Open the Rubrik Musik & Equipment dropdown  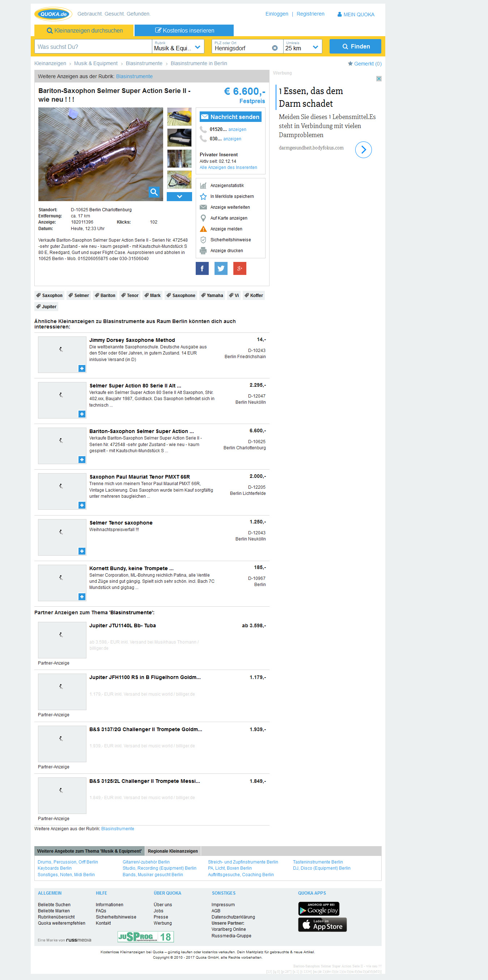click(x=178, y=46)
